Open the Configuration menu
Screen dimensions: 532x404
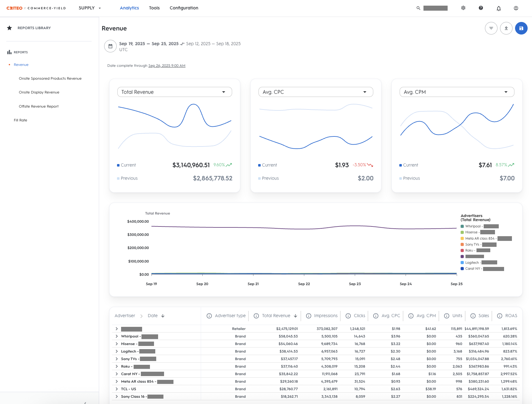(184, 8)
